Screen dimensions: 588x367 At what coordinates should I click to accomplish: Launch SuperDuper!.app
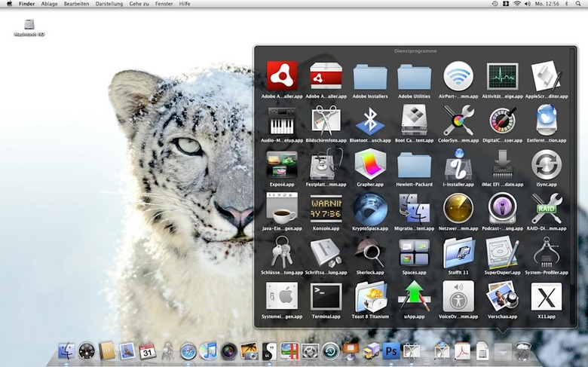click(x=502, y=252)
